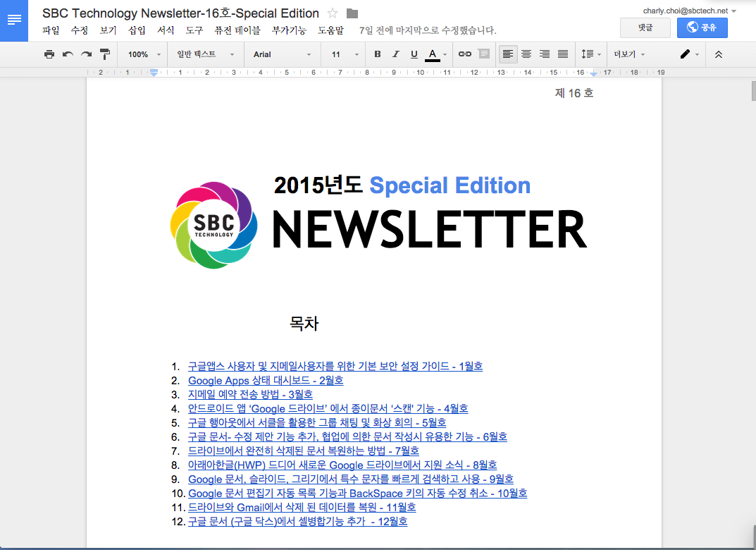The width and height of the screenshot is (756, 550).
Task: Collapse the menus with the double chevron
Action: pos(719,54)
